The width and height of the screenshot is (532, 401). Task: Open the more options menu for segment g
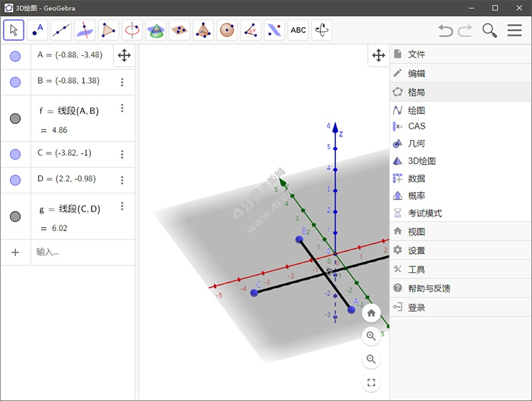(122, 206)
